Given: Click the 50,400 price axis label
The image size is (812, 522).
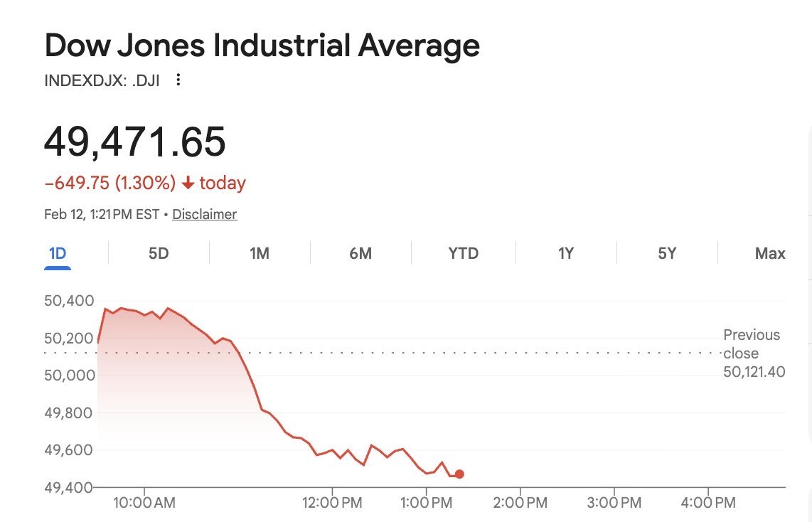Looking at the screenshot, I should tap(69, 301).
